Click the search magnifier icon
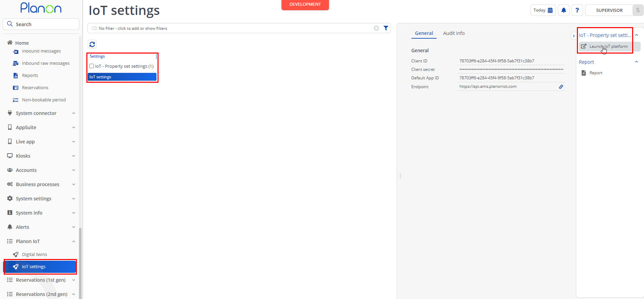 pyautogui.click(x=10, y=24)
